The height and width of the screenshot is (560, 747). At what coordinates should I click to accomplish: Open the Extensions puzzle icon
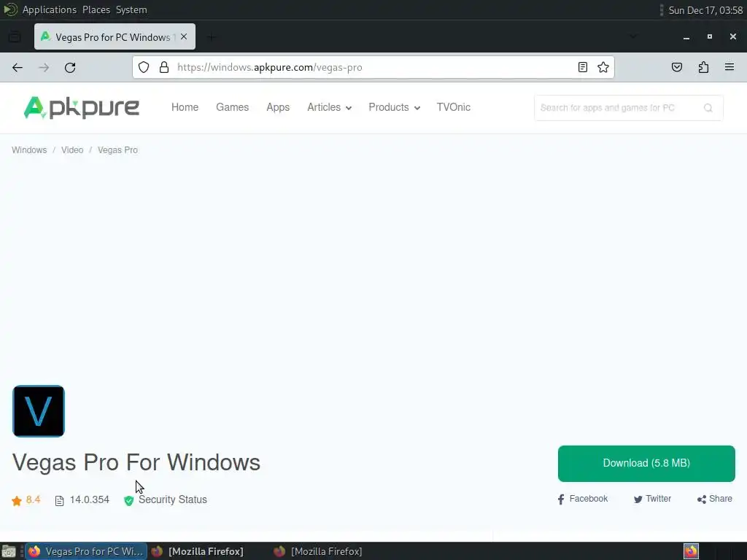(704, 67)
